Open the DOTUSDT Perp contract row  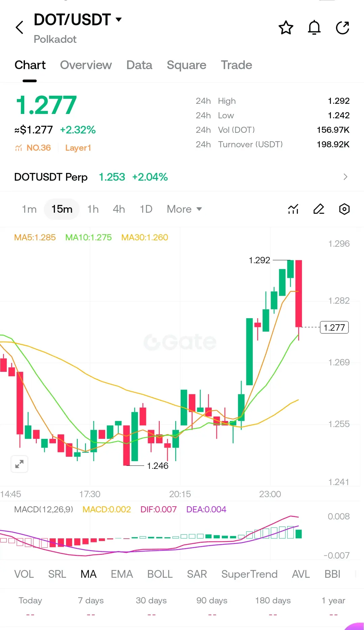pos(182,177)
